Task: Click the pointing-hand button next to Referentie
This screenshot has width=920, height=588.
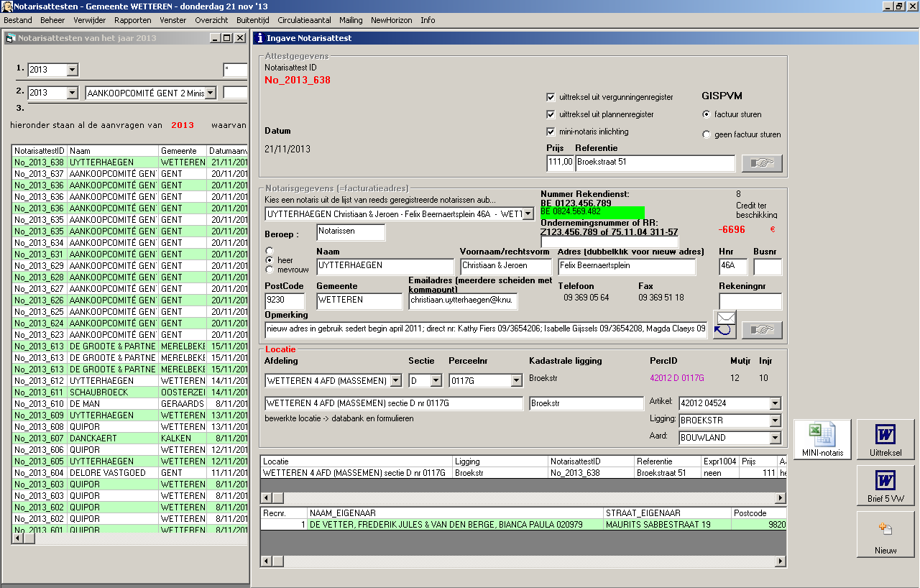Action: tap(762, 163)
